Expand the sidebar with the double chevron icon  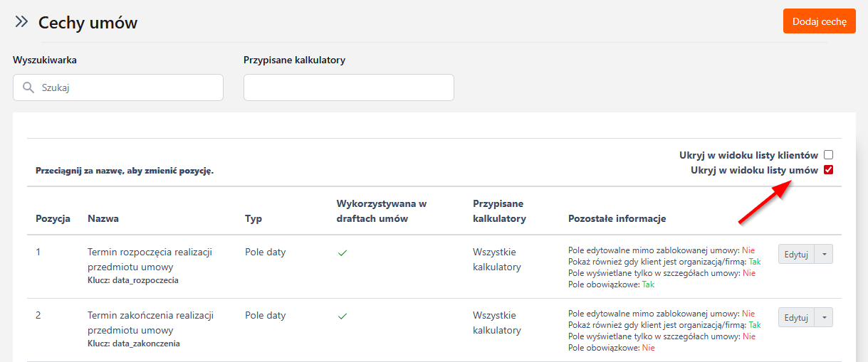coord(21,22)
